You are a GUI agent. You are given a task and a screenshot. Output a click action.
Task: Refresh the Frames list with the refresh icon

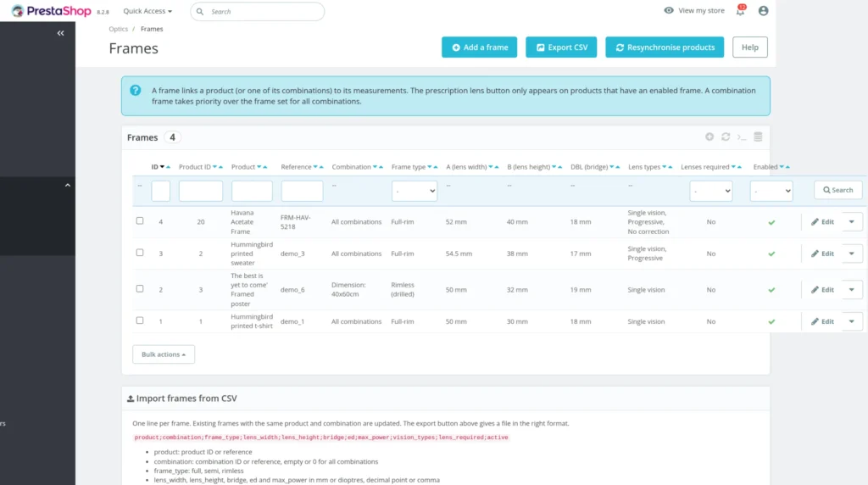pyautogui.click(x=726, y=137)
